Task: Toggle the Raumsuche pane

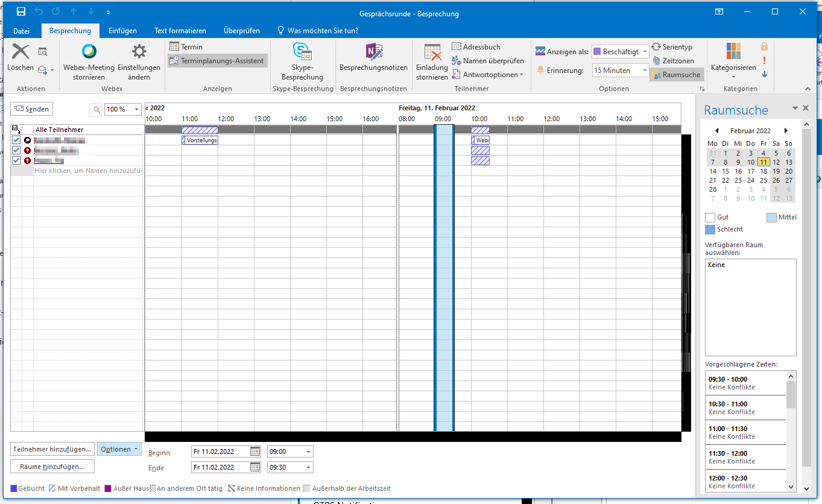Action: (x=677, y=75)
